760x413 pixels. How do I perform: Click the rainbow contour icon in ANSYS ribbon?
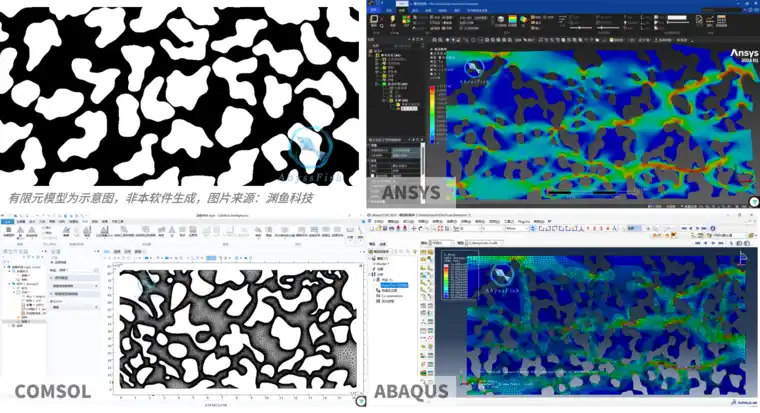pyautogui.click(x=512, y=19)
